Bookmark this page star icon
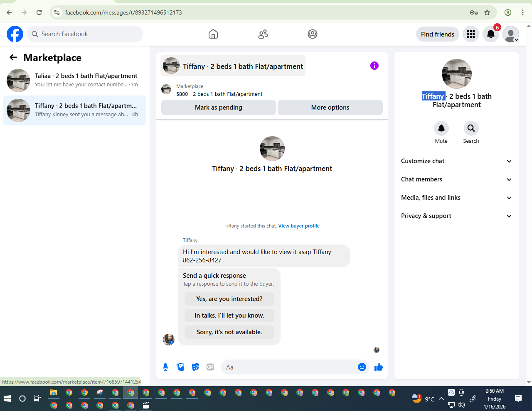The width and height of the screenshot is (532, 411). 487,12
